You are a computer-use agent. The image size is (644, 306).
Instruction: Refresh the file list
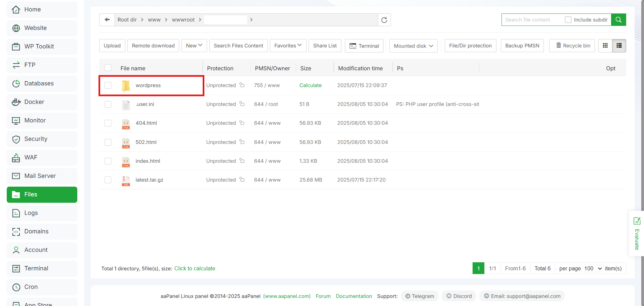coord(384,20)
